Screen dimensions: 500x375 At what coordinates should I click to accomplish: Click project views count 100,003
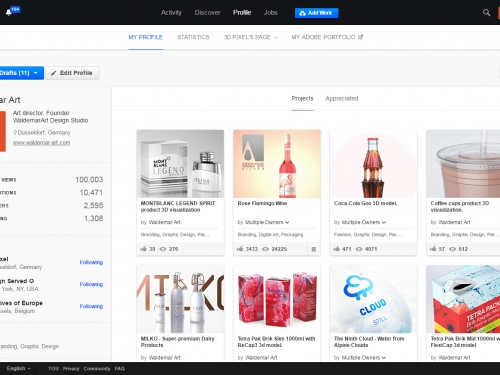pyautogui.click(x=89, y=180)
